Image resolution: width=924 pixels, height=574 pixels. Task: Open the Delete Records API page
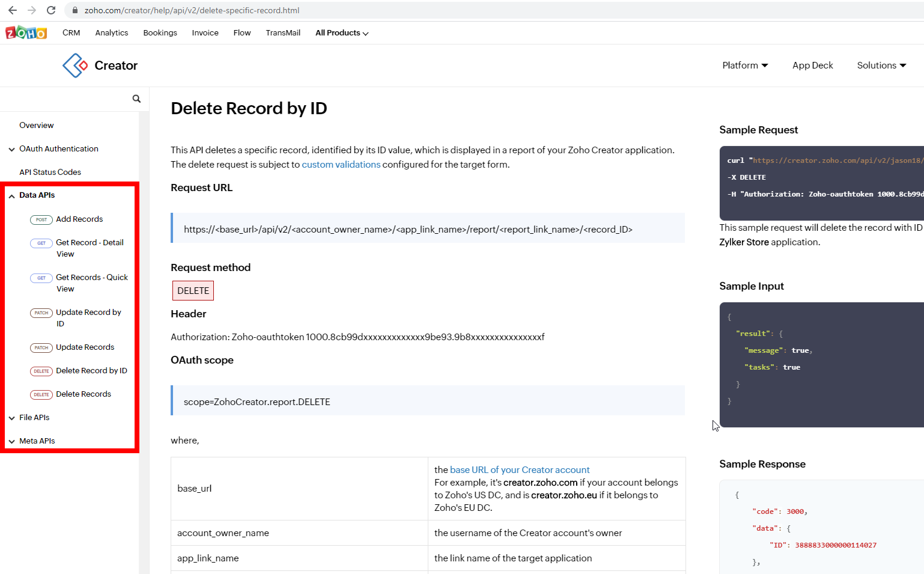(x=84, y=394)
